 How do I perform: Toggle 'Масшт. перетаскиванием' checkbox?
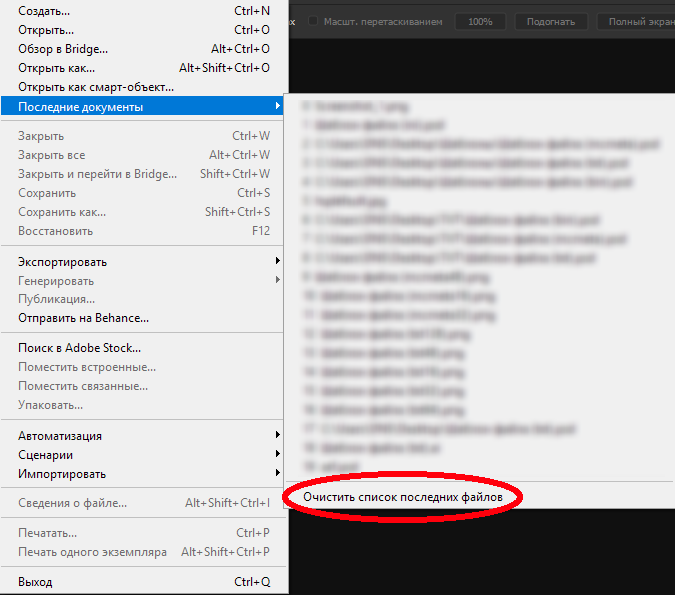(x=313, y=21)
